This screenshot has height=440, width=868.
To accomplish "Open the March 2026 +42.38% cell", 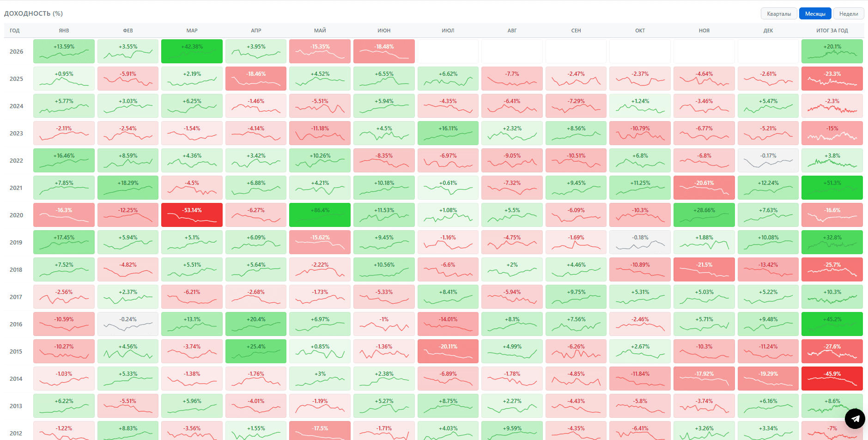I will [192, 51].
